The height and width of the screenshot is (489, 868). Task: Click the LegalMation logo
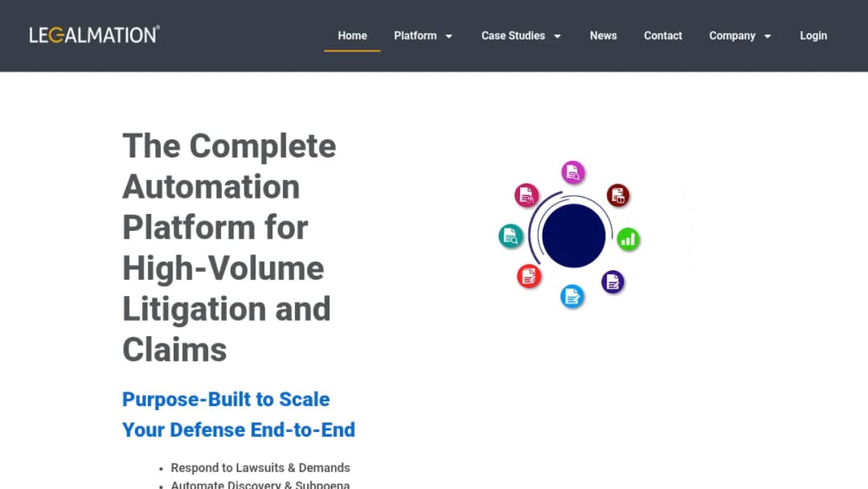pyautogui.click(x=95, y=35)
